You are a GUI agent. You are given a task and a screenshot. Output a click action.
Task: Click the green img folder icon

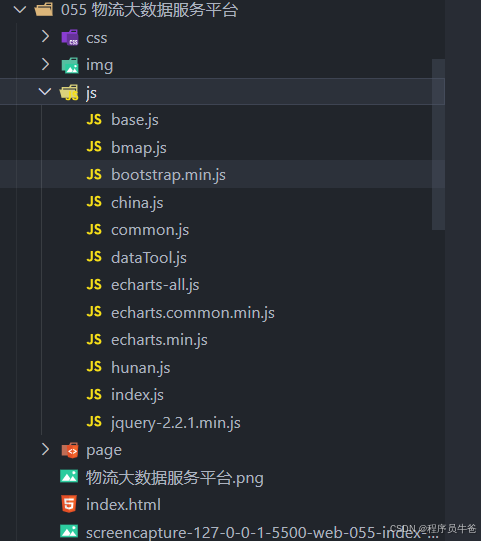point(70,65)
